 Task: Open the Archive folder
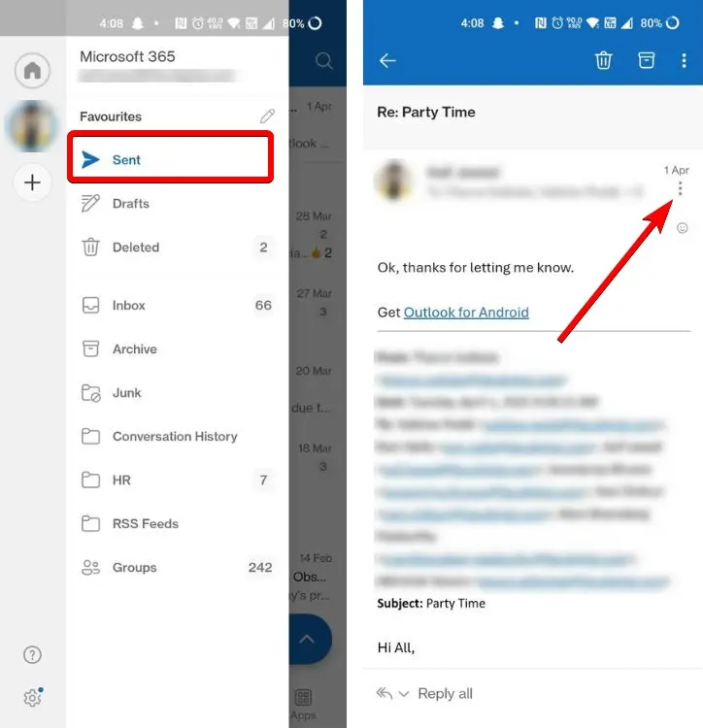point(178,348)
